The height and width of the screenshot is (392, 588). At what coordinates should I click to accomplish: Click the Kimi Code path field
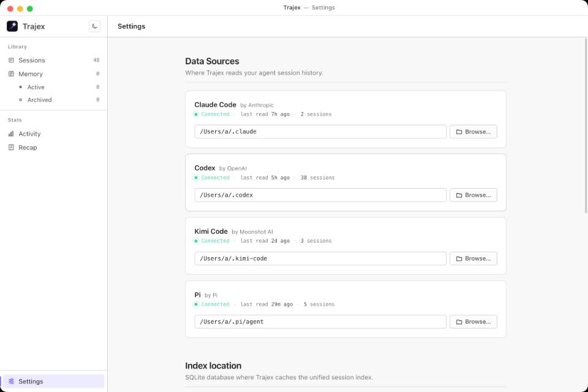[x=320, y=258]
